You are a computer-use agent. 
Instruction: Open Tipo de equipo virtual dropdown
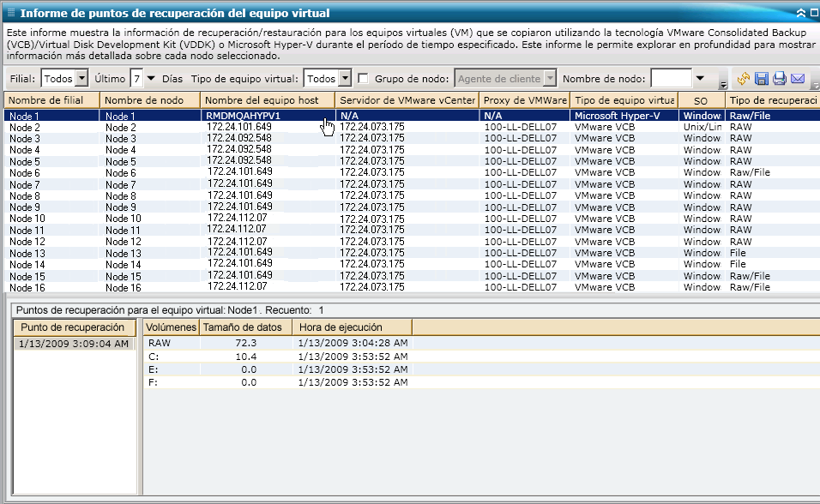[x=345, y=79]
